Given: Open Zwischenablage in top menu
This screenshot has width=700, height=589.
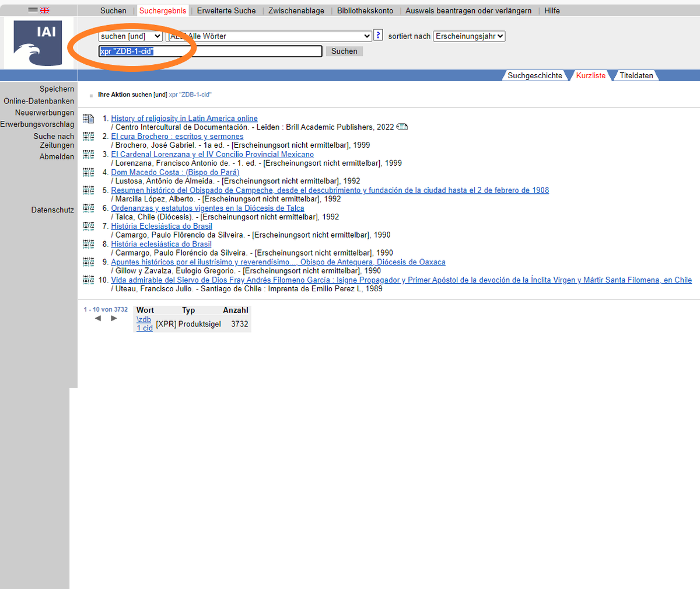Looking at the screenshot, I should coord(296,11).
